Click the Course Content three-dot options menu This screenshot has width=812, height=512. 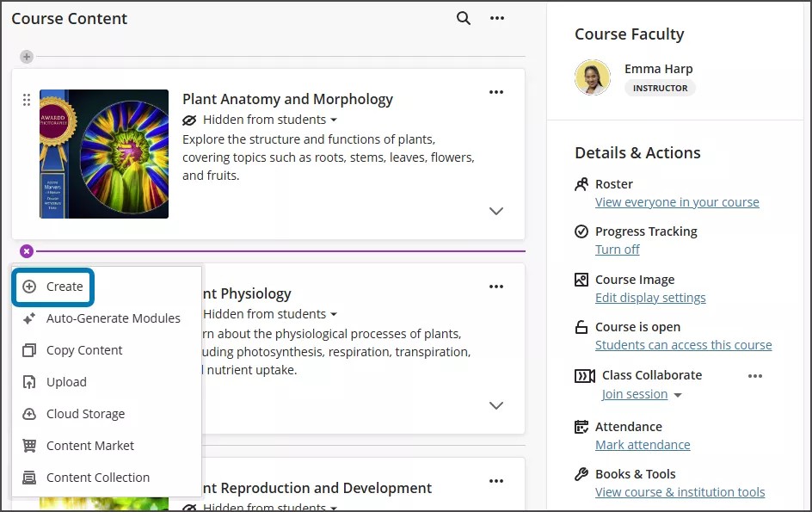click(497, 17)
